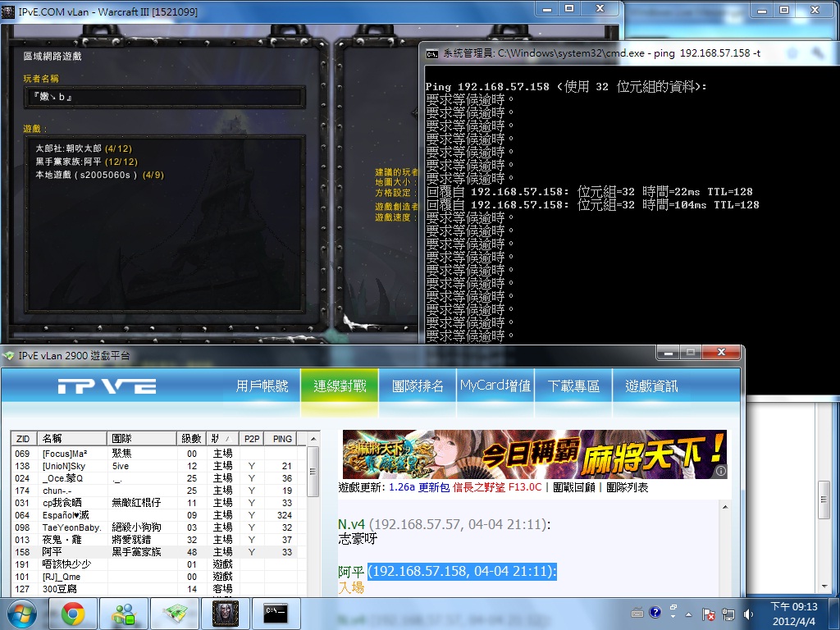840x630 pixels.
Task: Open the 用戶帳號 tab
Action: pos(262,386)
